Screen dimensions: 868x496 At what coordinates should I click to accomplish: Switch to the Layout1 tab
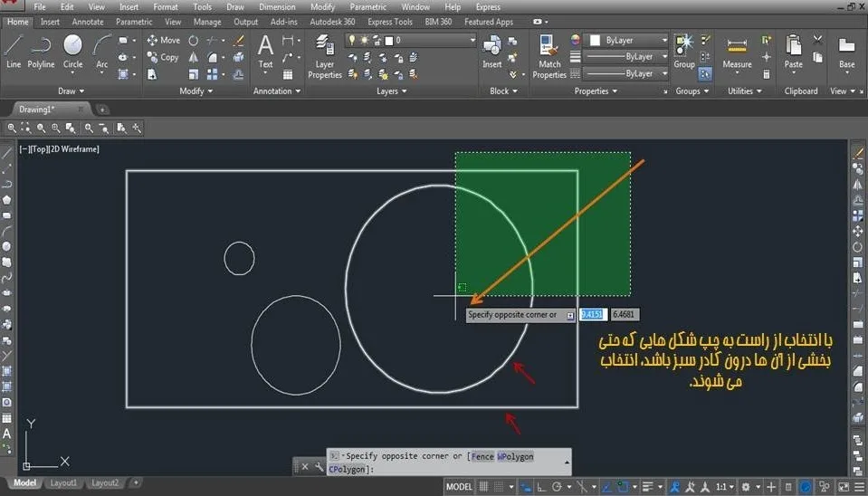(63, 482)
